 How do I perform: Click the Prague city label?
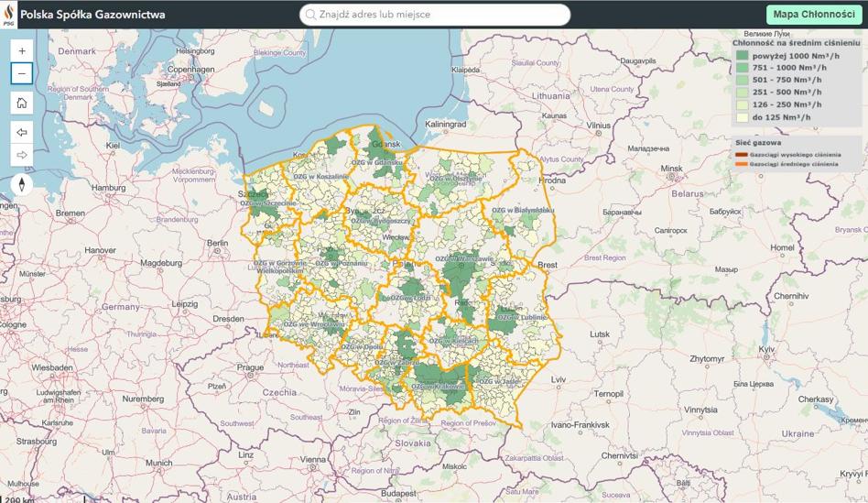(x=250, y=366)
